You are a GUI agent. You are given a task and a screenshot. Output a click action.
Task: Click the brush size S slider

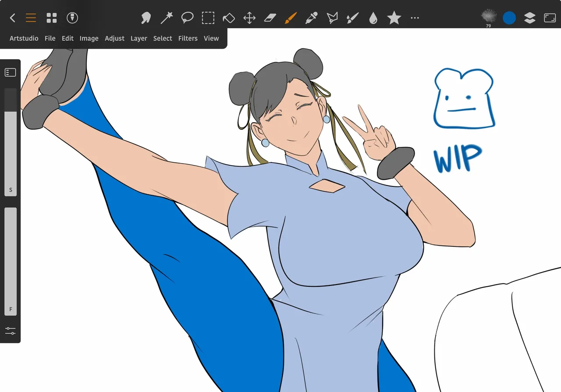(x=11, y=140)
